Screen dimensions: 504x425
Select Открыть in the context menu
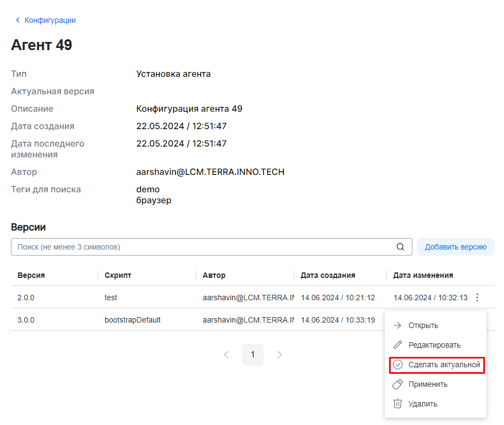[x=423, y=325]
